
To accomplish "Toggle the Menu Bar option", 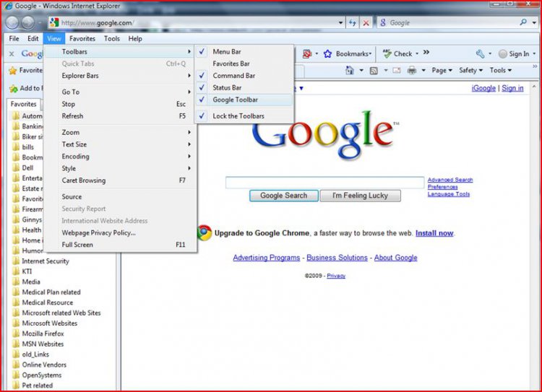I will (244, 51).
